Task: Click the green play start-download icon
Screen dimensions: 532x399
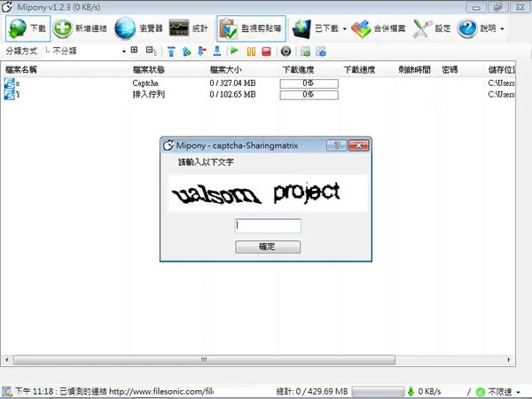Action: pyautogui.click(x=234, y=51)
